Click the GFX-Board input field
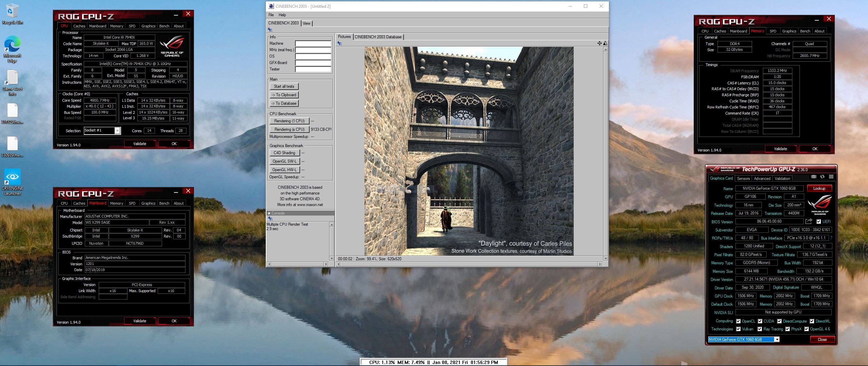 click(x=313, y=63)
